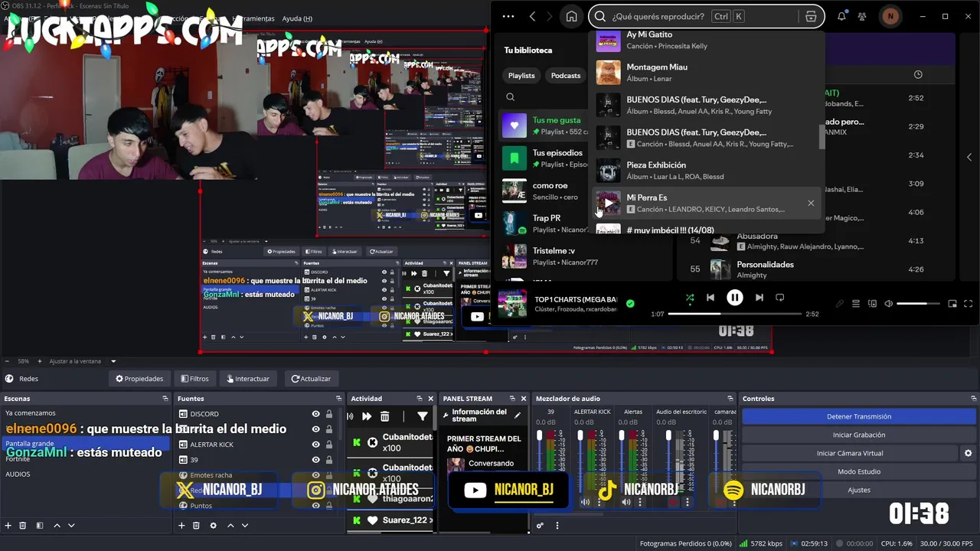Expand Spotify right sidebar chevron
Image resolution: width=980 pixels, height=551 pixels.
[969, 157]
